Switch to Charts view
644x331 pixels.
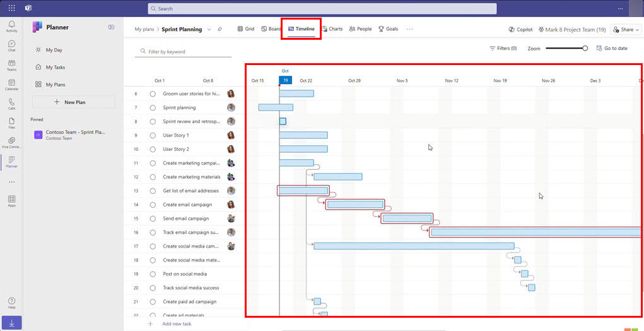332,29
